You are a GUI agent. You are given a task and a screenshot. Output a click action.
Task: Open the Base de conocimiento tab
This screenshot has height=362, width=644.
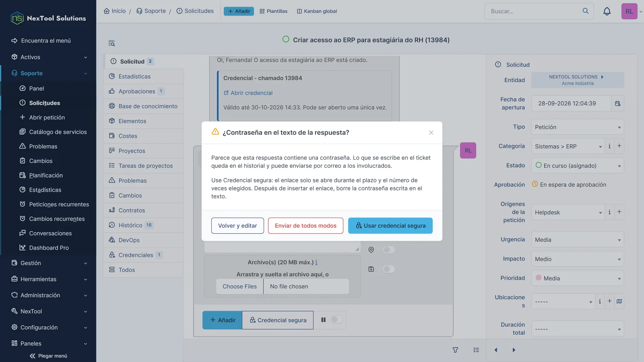point(144,106)
